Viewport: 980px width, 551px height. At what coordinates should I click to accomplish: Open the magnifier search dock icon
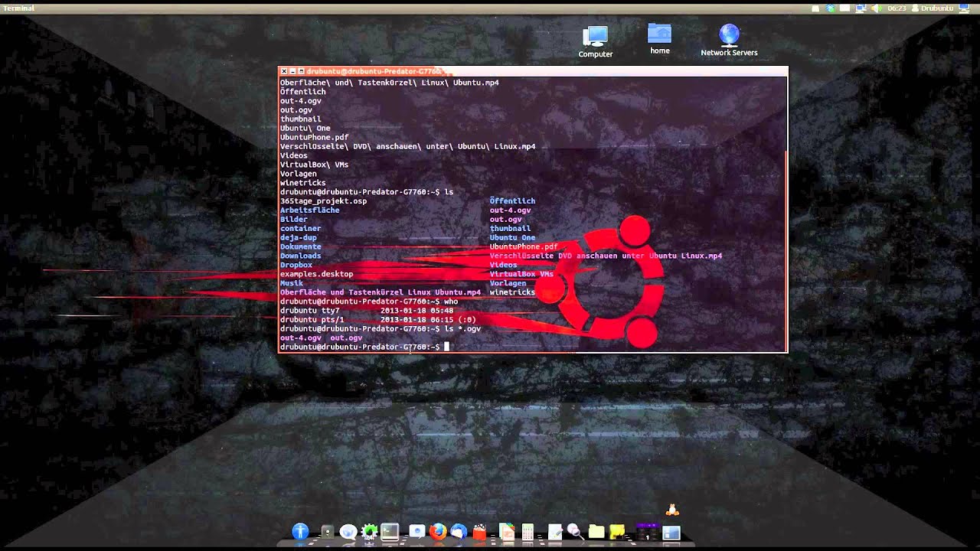[575, 532]
